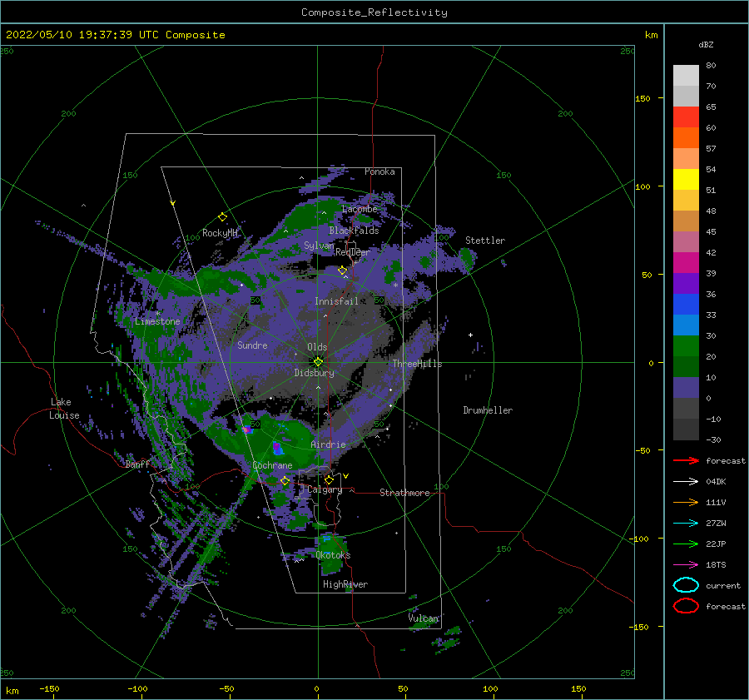The height and width of the screenshot is (700, 749).
Task: Select the orange 111V arrow icon
Action: 686,502
